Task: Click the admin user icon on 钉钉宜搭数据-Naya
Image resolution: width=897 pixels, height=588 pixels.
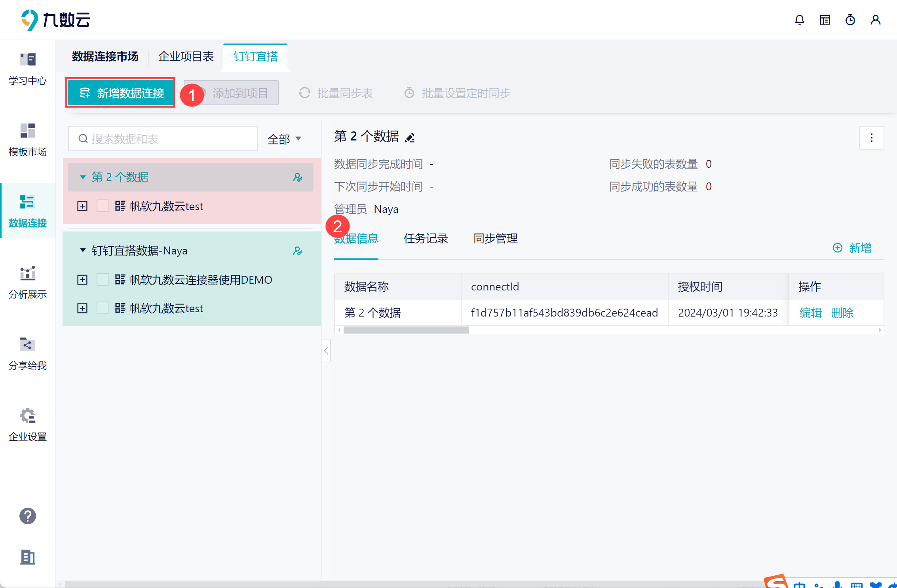Action: 298,251
